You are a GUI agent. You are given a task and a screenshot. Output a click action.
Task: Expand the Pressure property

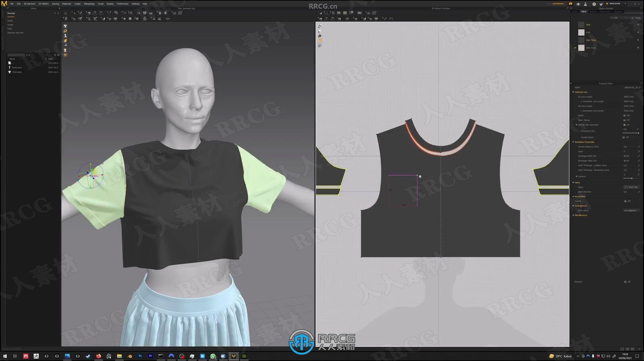point(576,176)
